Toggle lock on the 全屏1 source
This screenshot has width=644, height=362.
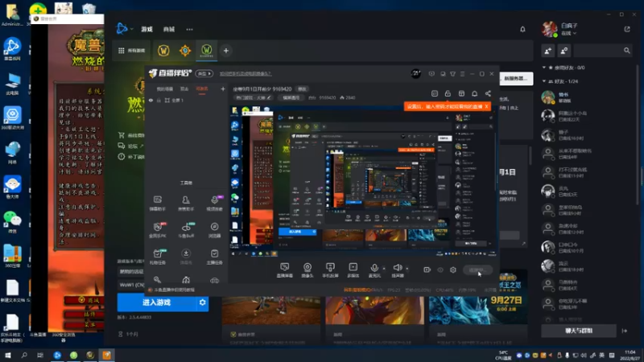(x=159, y=100)
